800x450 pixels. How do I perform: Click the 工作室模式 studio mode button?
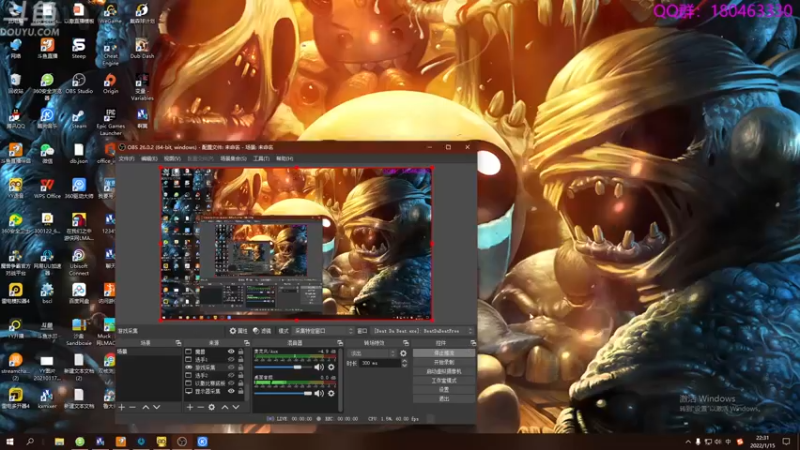[x=444, y=381]
